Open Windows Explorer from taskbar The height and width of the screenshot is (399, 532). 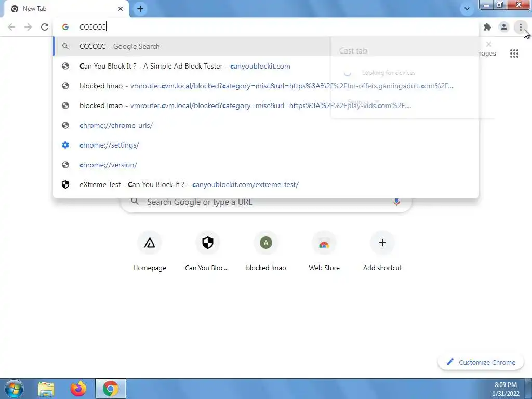coord(46,389)
